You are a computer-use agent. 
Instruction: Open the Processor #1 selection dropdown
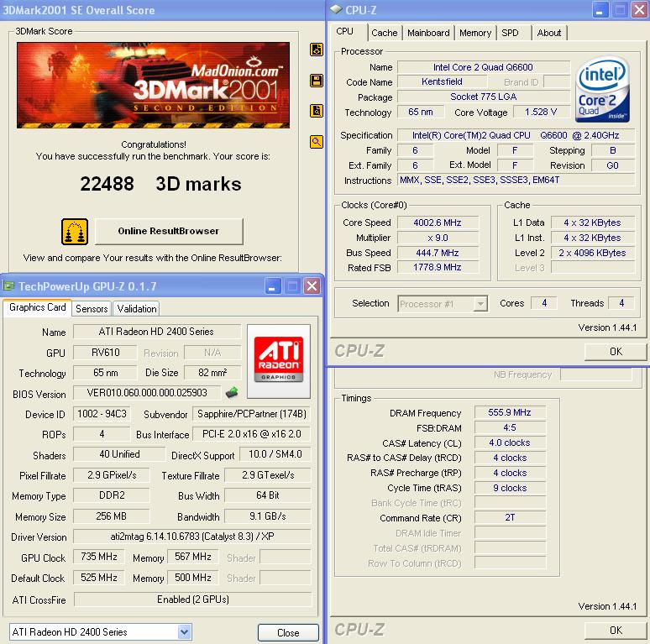(x=480, y=304)
